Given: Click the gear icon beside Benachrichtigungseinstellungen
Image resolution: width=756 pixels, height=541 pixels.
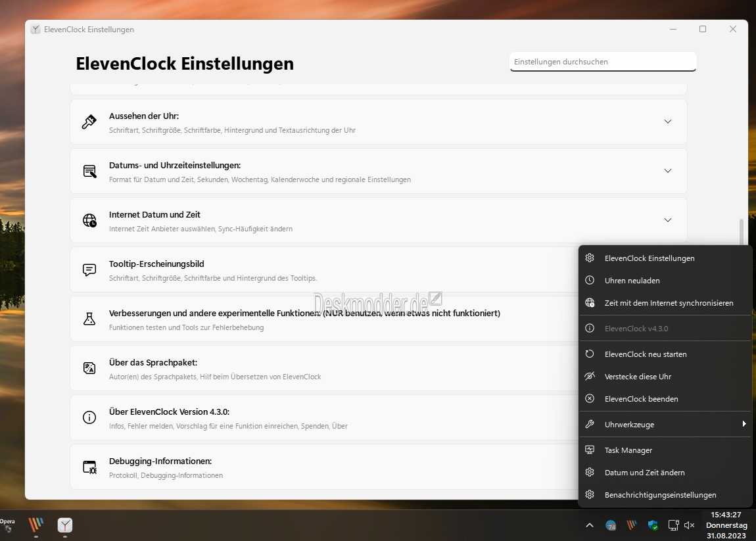Looking at the screenshot, I should click(590, 495).
